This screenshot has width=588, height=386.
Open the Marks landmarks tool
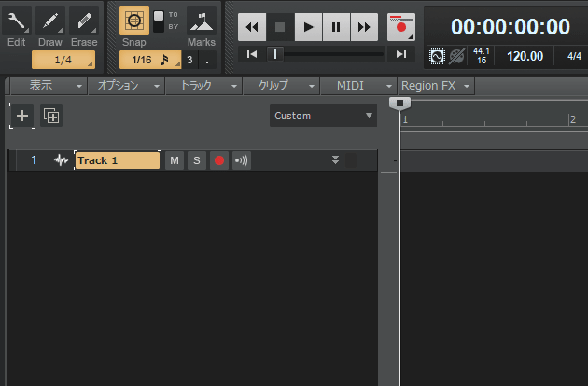pyautogui.click(x=202, y=21)
